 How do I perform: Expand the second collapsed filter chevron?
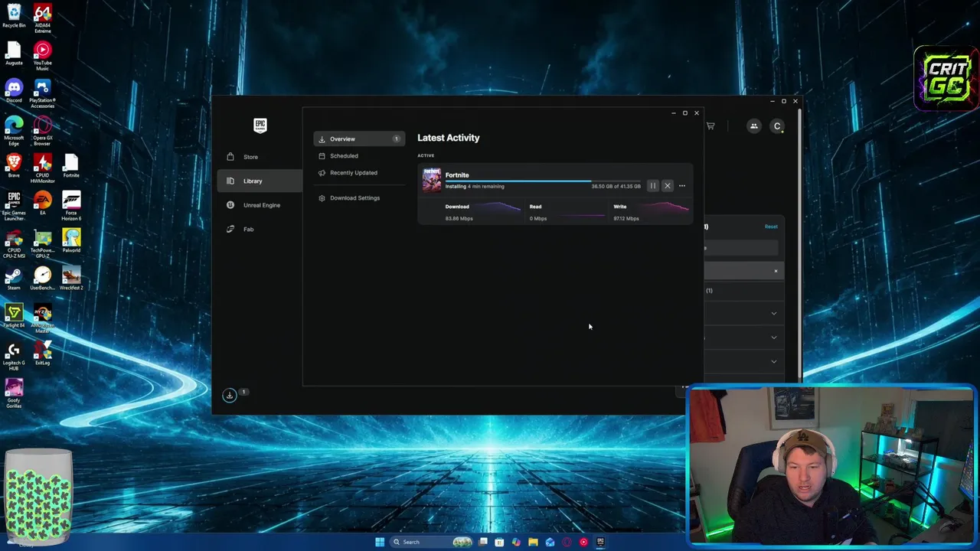774,337
